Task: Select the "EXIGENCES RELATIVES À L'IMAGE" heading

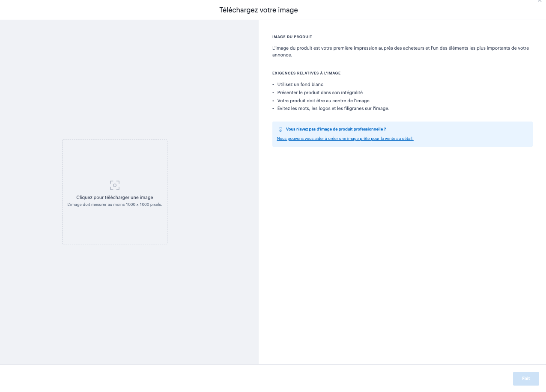Action: pyautogui.click(x=306, y=73)
